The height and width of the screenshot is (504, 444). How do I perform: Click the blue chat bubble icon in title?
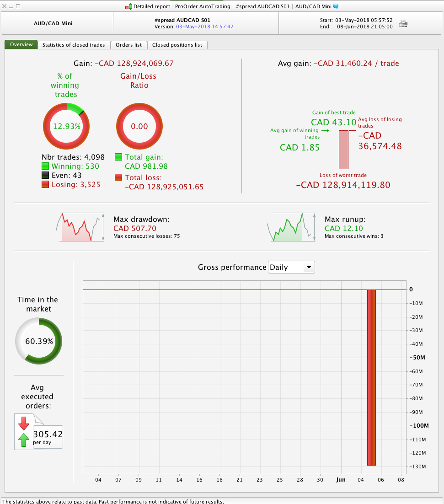tap(336, 6)
